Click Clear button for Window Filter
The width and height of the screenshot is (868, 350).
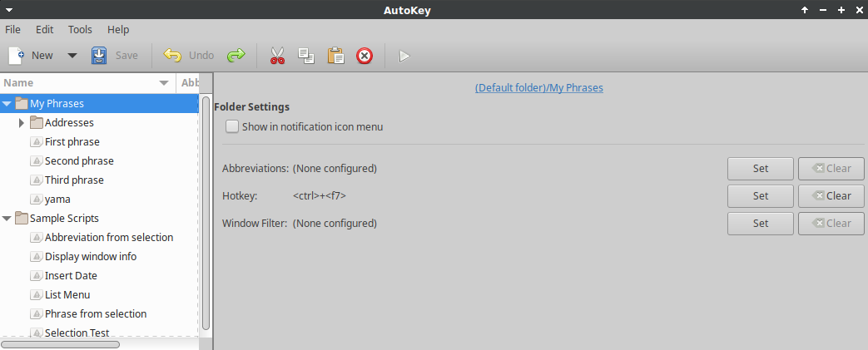tap(831, 224)
